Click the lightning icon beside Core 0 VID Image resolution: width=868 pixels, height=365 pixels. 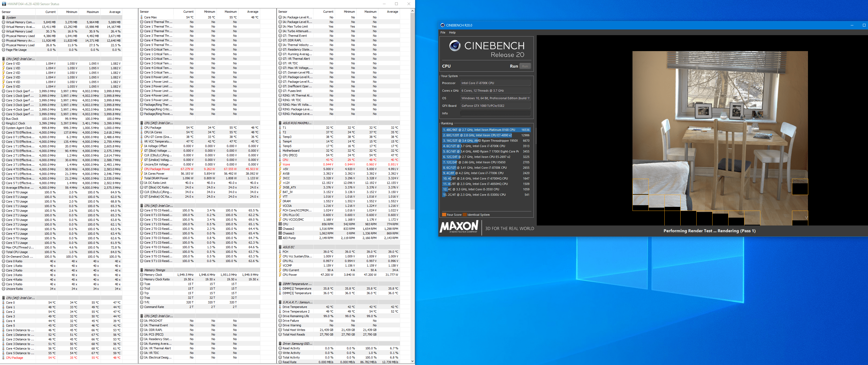click(x=3, y=63)
